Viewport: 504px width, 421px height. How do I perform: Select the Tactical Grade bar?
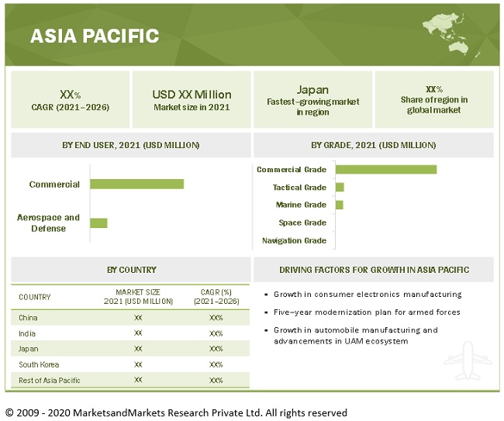pyautogui.click(x=340, y=188)
